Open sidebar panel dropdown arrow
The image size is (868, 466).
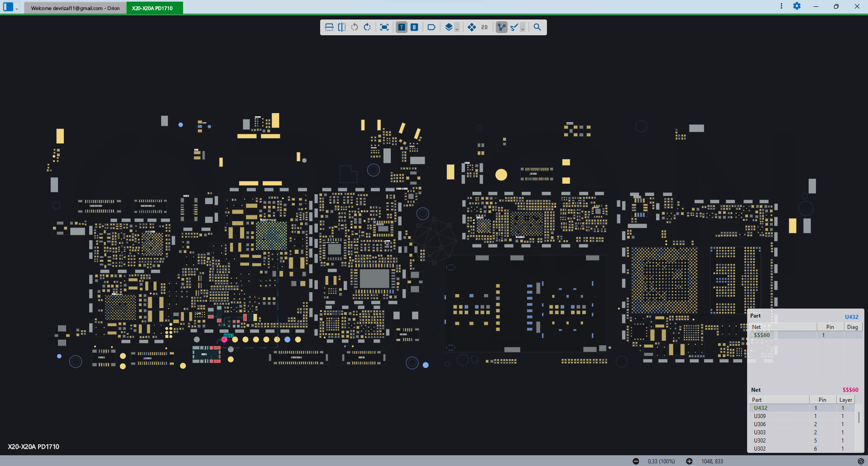click(17, 9)
